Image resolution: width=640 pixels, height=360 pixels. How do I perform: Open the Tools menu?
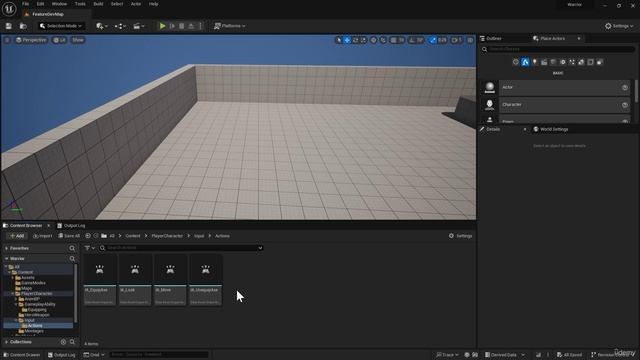[80, 4]
